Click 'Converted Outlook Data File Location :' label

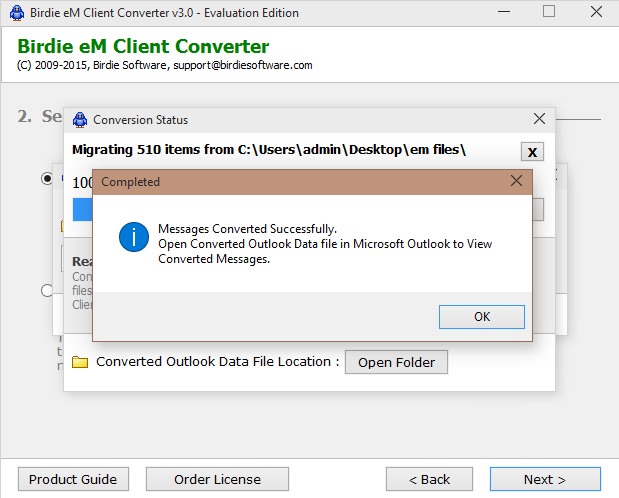218,362
